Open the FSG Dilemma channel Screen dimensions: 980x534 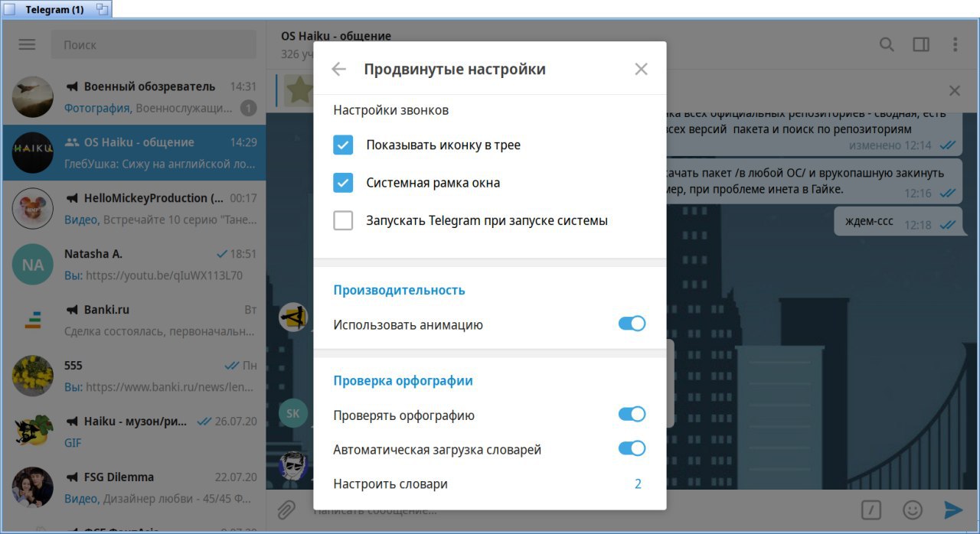[134, 487]
